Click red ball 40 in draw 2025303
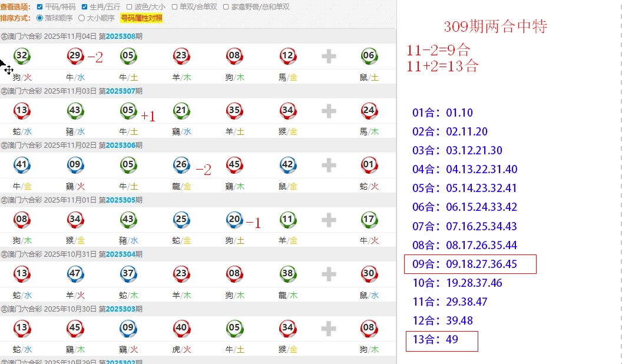Image resolution: width=622 pixels, height=364 pixels. 181,328
